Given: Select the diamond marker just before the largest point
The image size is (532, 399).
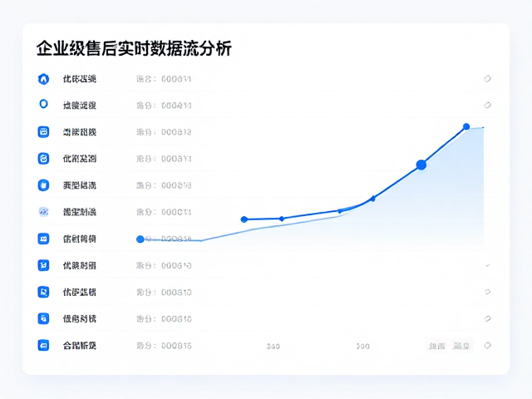Looking at the screenshot, I should pos(373,199).
